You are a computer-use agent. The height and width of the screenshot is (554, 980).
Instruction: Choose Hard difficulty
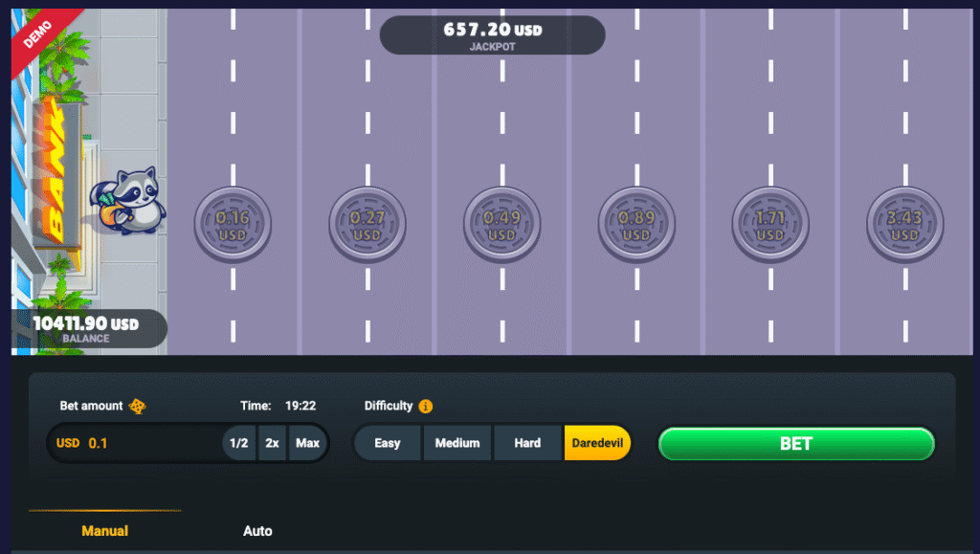coord(527,443)
